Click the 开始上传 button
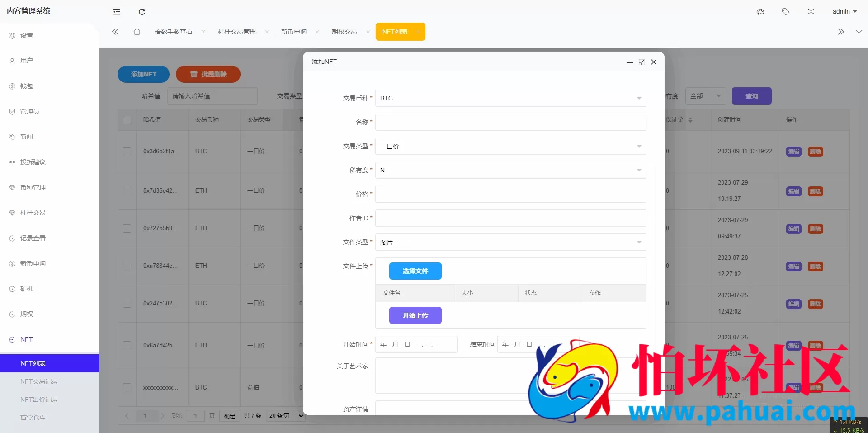Viewport: 868px width, 433px height. click(415, 315)
